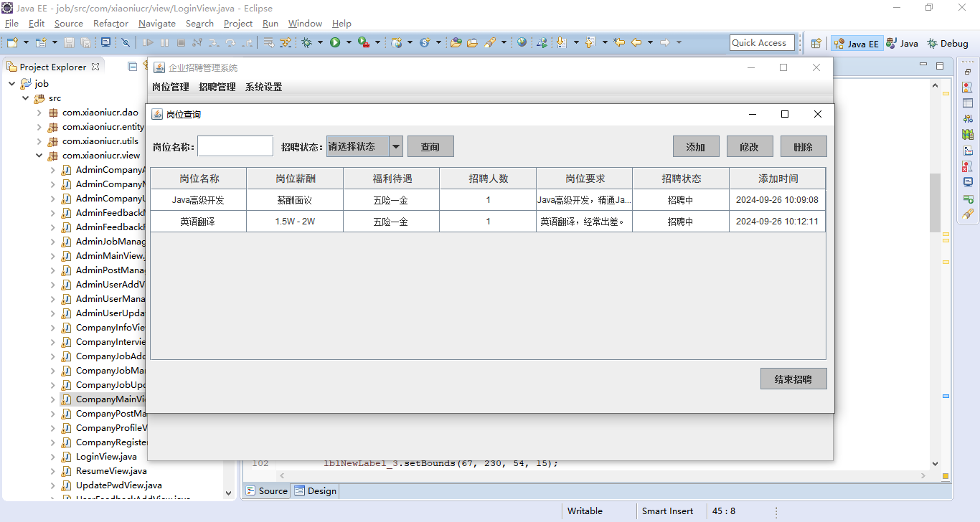980x522 pixels.
Task: Switch to the Debug perspective
Action: point(948,44)
